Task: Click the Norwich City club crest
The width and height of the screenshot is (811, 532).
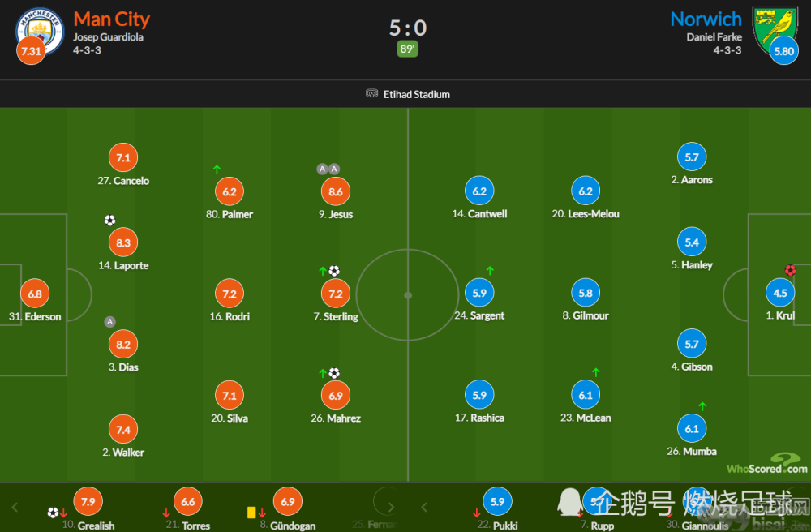Action: pos(775,31)
